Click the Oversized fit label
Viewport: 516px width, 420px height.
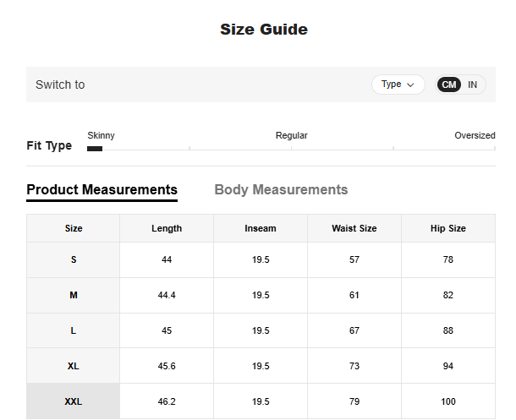coord(475,135)
